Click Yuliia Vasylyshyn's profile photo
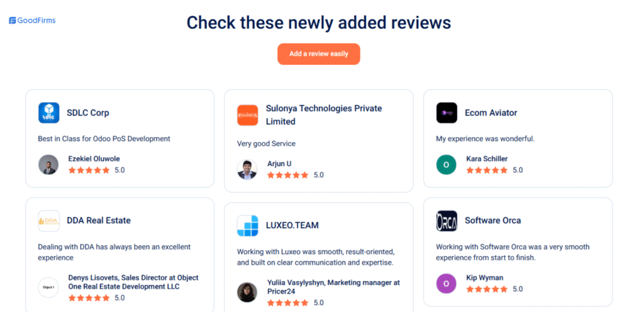Image resolution: width=644 pixels, height=322 pixels. point(247,292)
